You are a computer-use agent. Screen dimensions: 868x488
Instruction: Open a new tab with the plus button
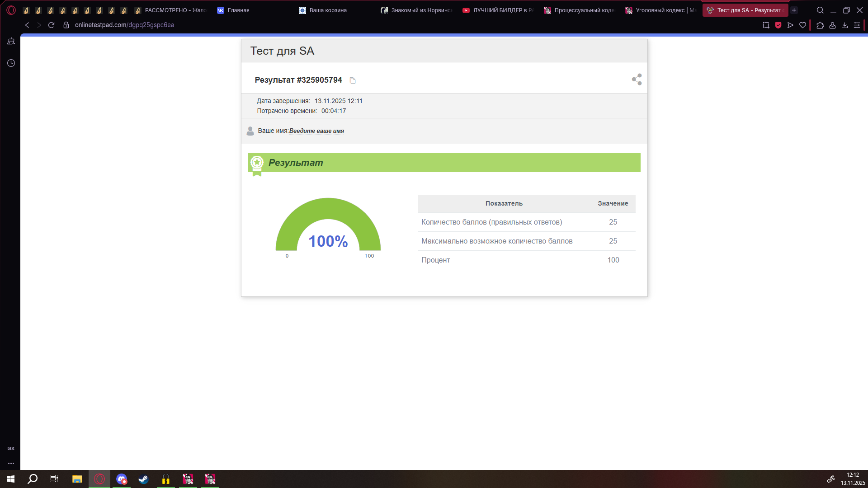pyautogui.click(x=794, y=10)
